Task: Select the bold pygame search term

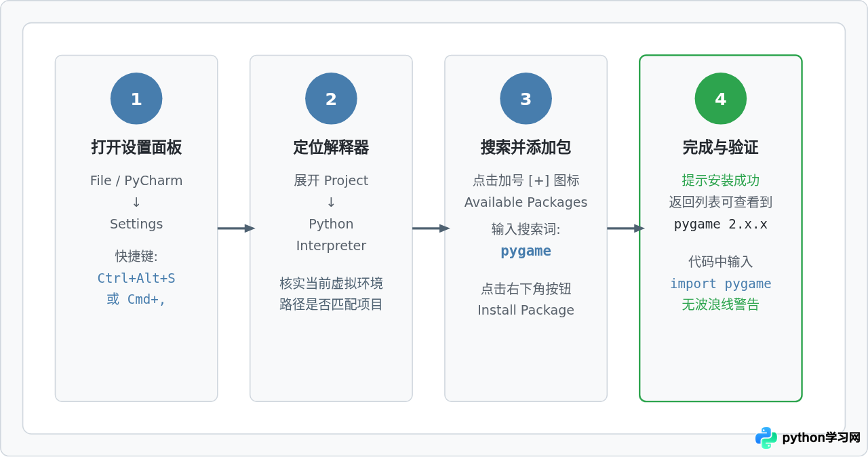Action: click(x=526, y=251)
